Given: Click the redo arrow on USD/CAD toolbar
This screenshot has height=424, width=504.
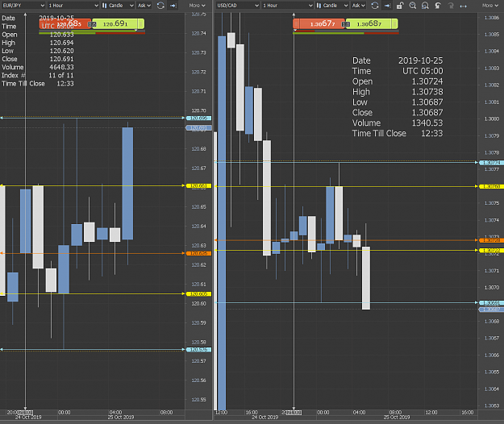Looking at the screenshot, I should [x=451, y=5].
